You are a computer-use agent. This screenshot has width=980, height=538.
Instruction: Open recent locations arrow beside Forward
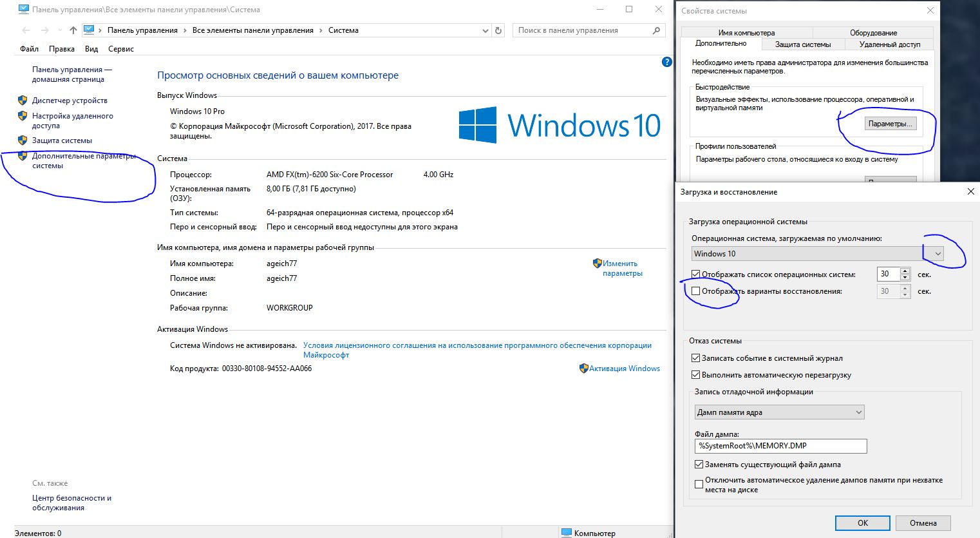pos(60,30)
